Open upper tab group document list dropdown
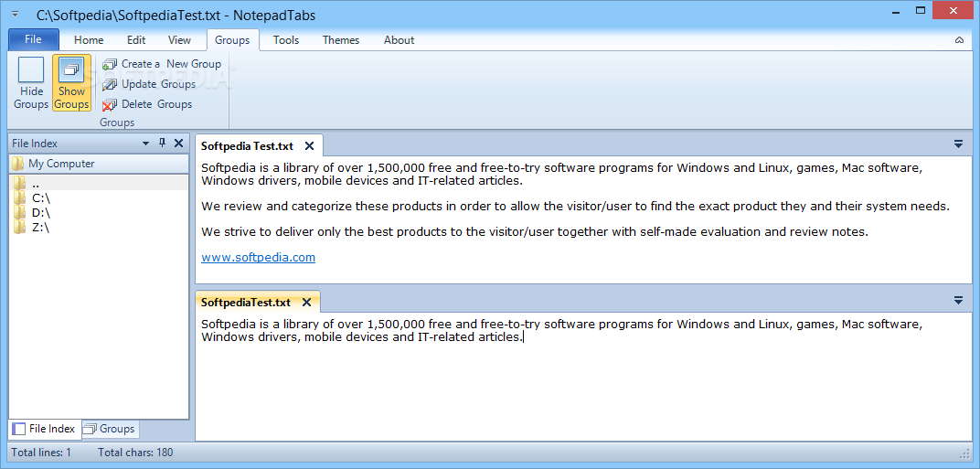The image size is (980, 469). [x=959, y=144]
